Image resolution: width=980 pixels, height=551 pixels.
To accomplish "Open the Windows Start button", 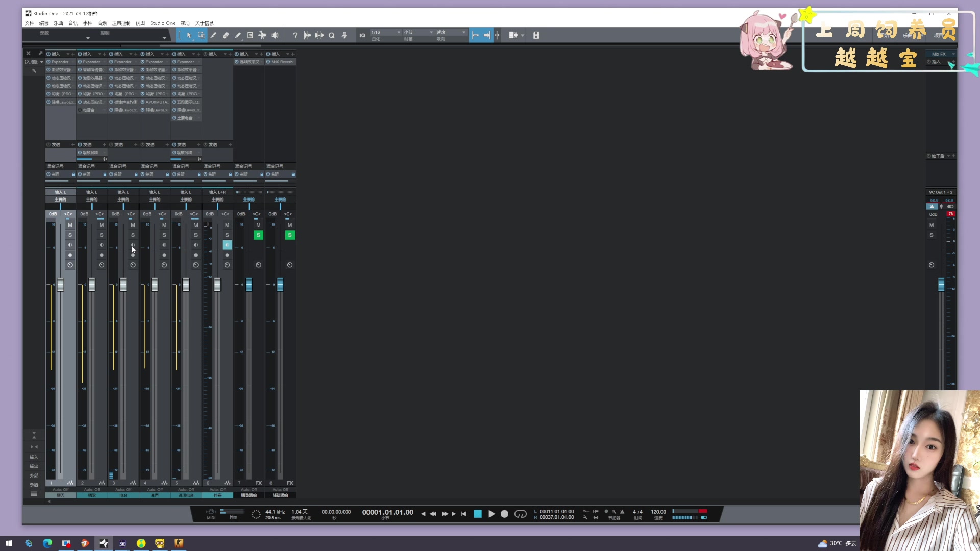I will (9, 543).
